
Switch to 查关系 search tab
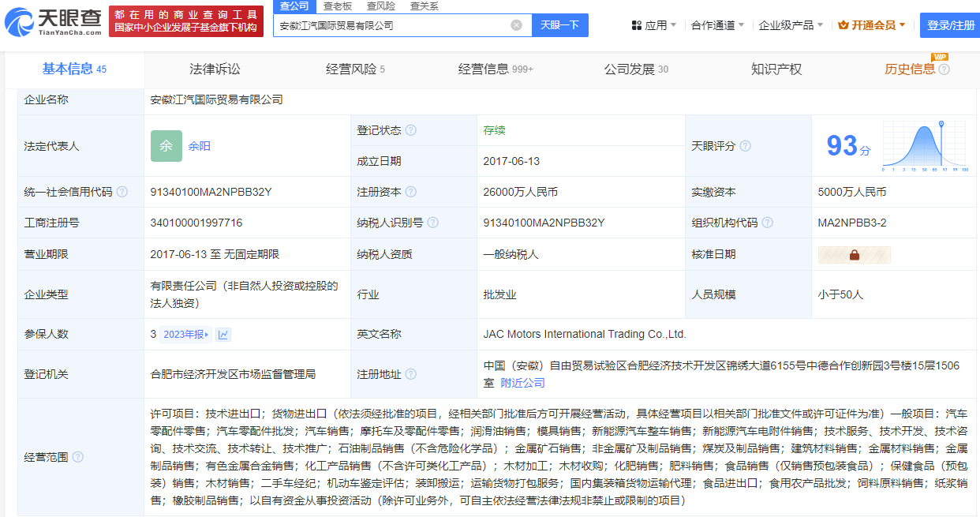(425, 6)
